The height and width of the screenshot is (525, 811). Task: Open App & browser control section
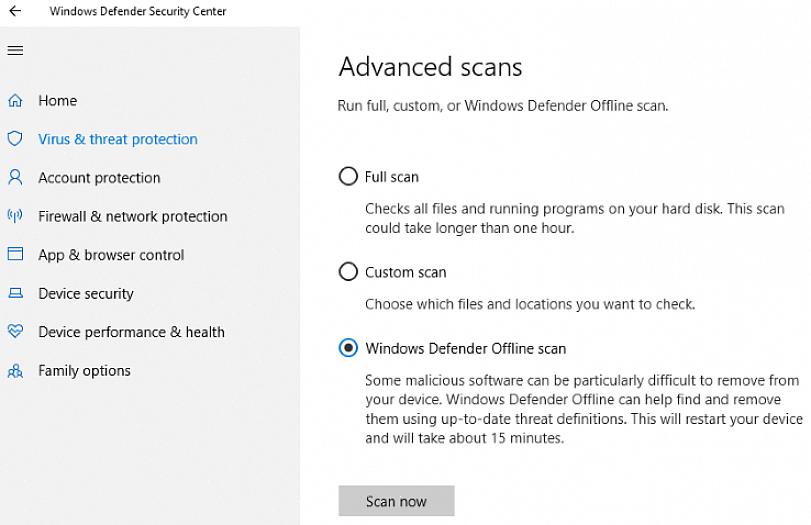[x=111, y=255]
